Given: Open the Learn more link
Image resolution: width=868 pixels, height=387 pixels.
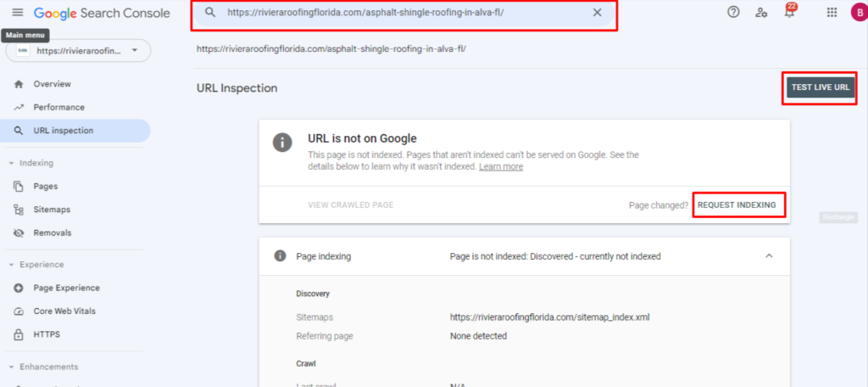Looking at the screenshot, I should coord(501,166).
